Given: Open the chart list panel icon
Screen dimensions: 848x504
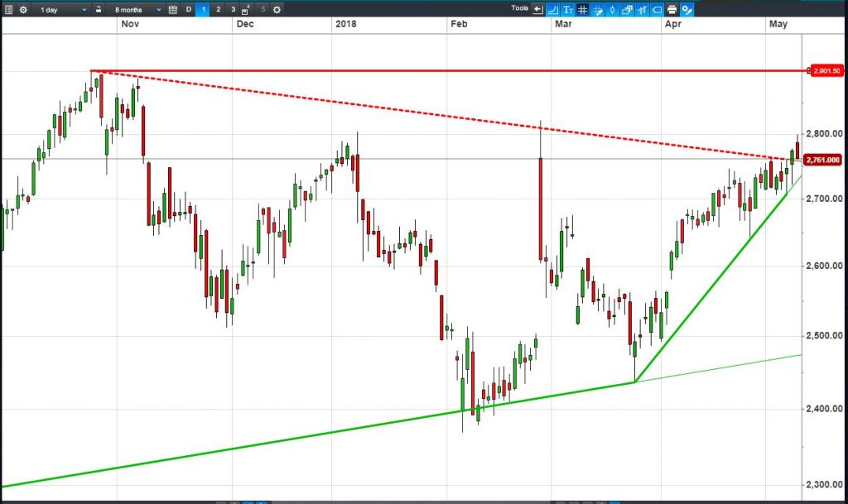Looking at the screenshot, I should [8, 10].
